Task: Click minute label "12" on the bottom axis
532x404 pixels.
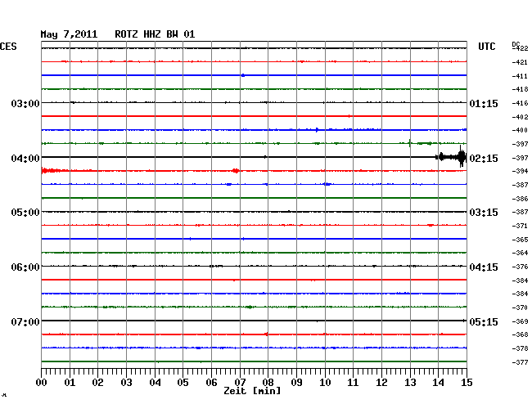Action: pos(381,382)
